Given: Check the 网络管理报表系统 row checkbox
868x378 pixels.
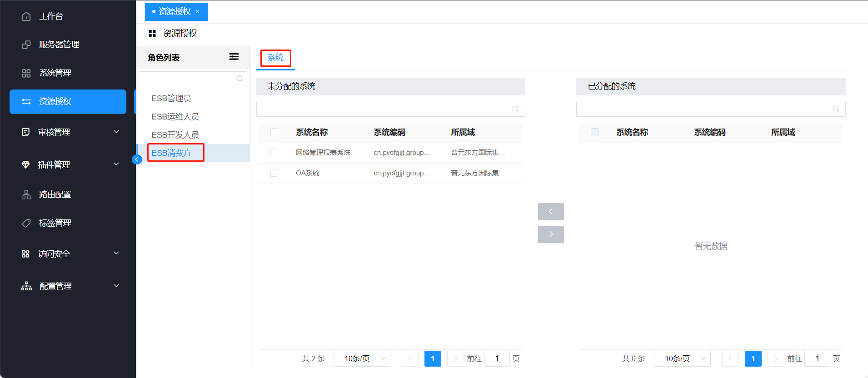Looking at the screenshot, I should coord(274,153).
